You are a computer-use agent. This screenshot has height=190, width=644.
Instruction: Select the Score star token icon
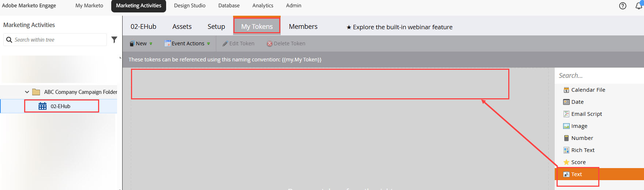pyautogui.click(x=566, y=162)
